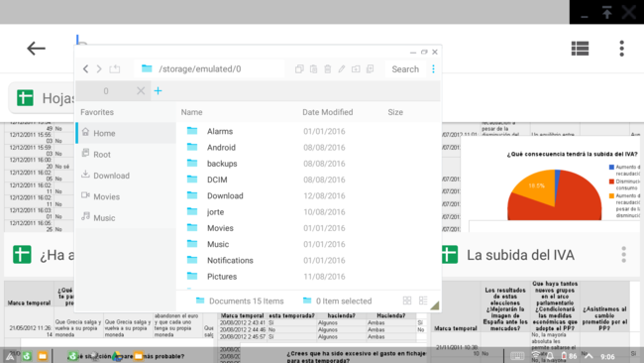Viewport: 644px width, 363px height.
Task: Click the copy icon in file manager toolbar
Action: [x=299, y=69]
